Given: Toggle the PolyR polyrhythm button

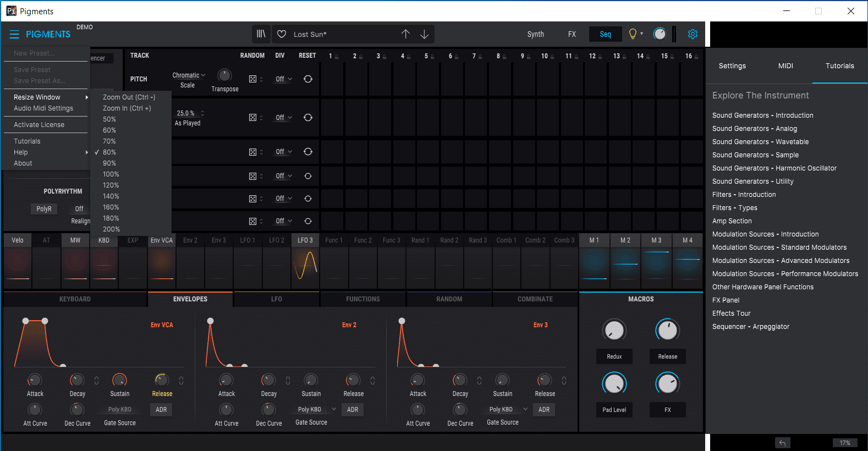Looking at the screenshot, I should pyautogui.click(x=44, y=209).
